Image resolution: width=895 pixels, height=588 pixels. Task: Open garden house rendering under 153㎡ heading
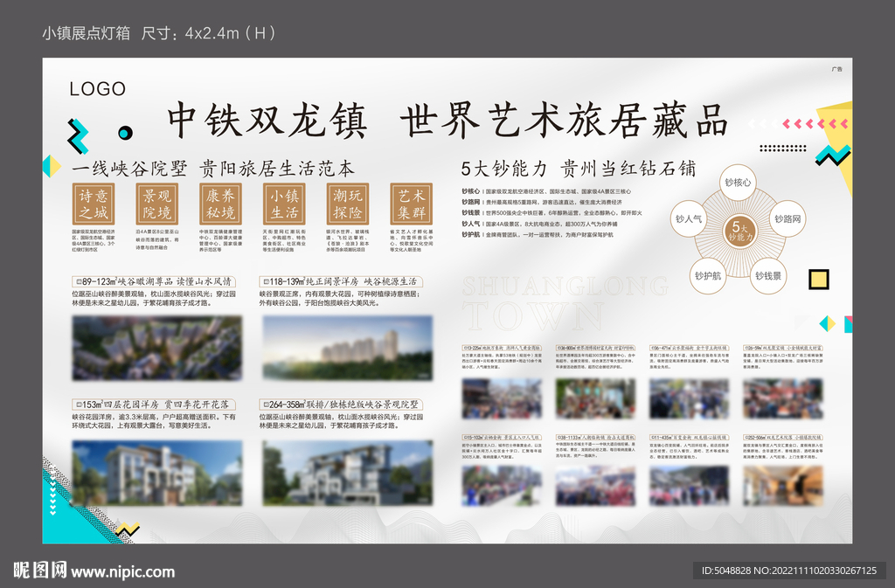[x=157, y=473]
